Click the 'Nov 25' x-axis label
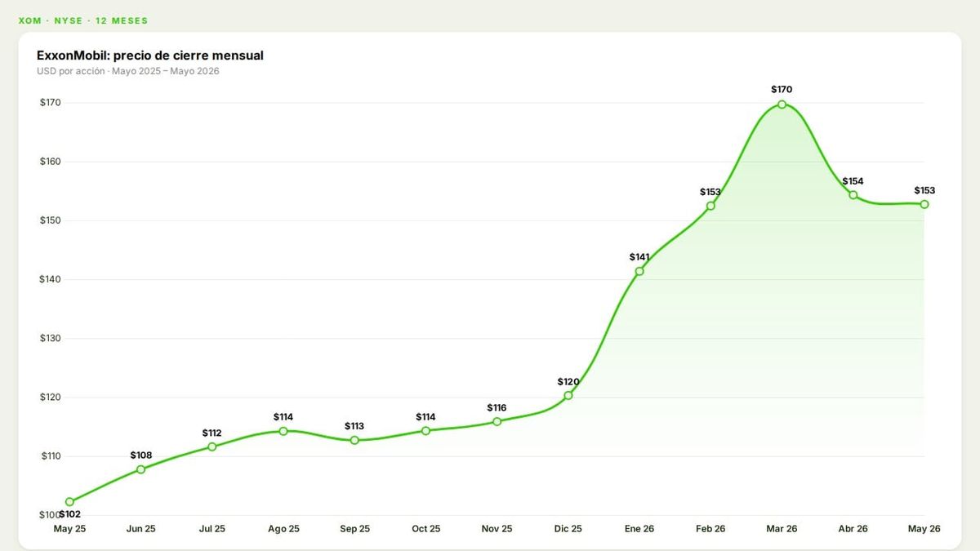The height and width of the screenshot is (551, 980). point(497,529)
